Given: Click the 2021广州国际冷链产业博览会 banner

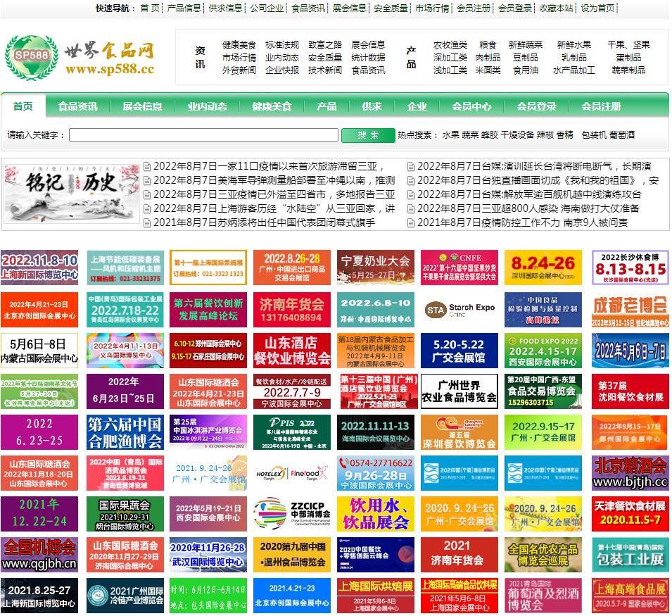Looking at the screenshot, I should (x=125, y=596).
